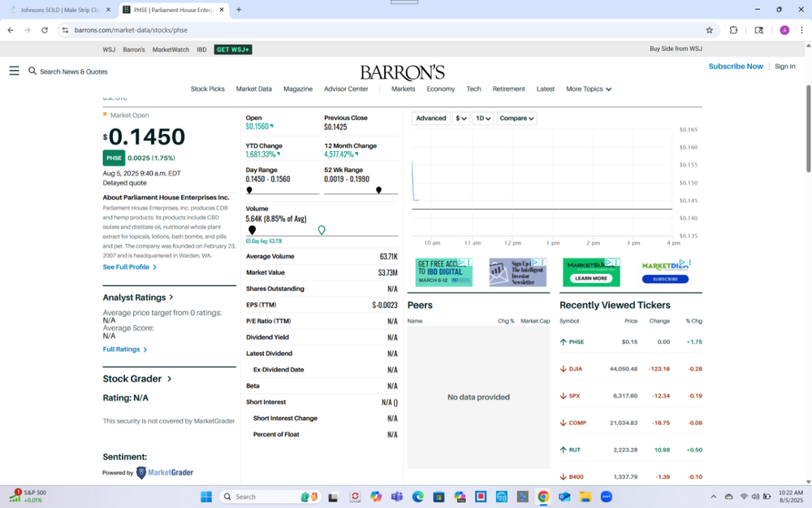812x508 pixels.
Task: Open the hamburger navigation menu
Action: [x=14, y=71]
